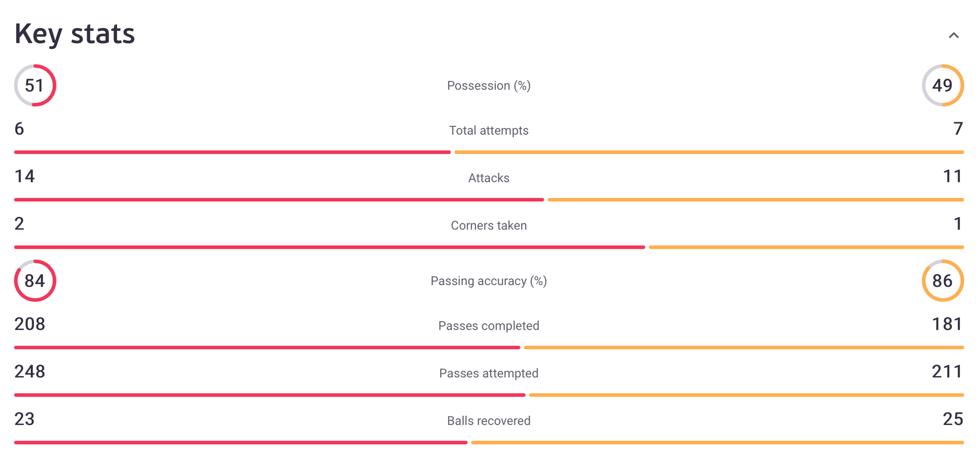
Task: Click the 211 passes attempted value
Action: click(947, 371)
